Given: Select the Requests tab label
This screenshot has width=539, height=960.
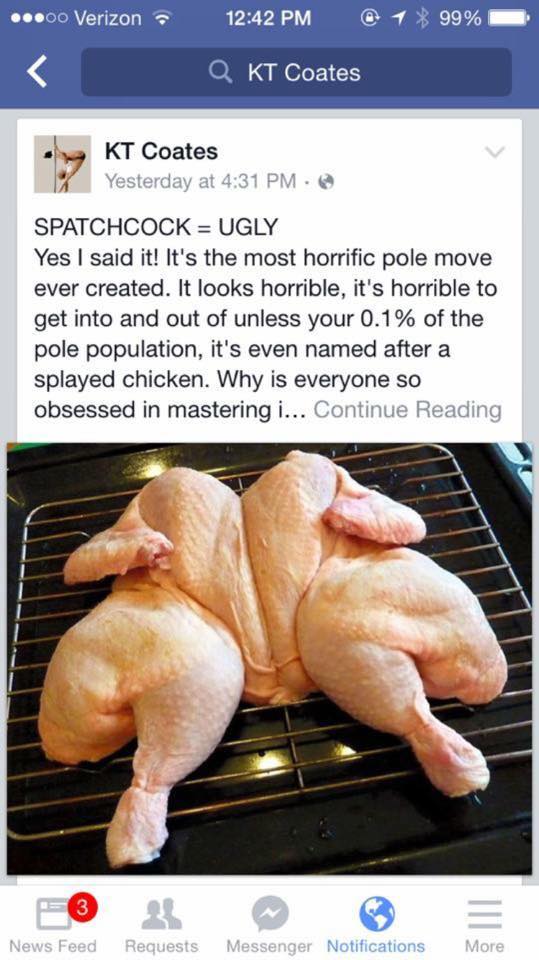Looking at the screenshot, I should tap(162, 946).
